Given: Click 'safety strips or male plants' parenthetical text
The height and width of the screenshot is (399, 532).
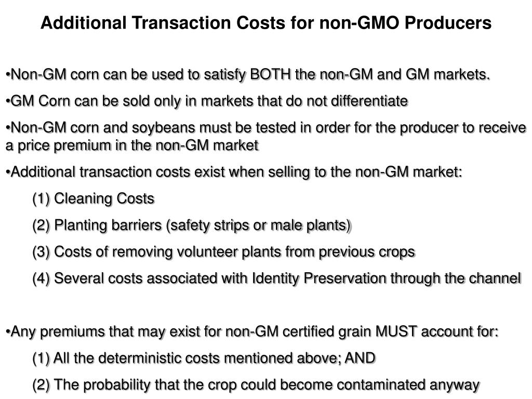Looking at the screenshot, I should pos(259,225).
